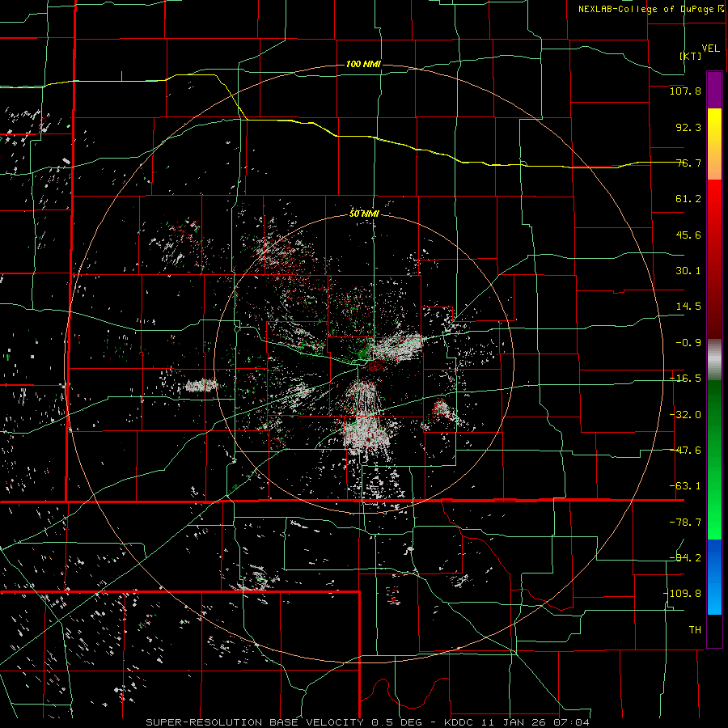
Task: Click the 107.8 velocity scale value
Action: [x=685, y=91]
